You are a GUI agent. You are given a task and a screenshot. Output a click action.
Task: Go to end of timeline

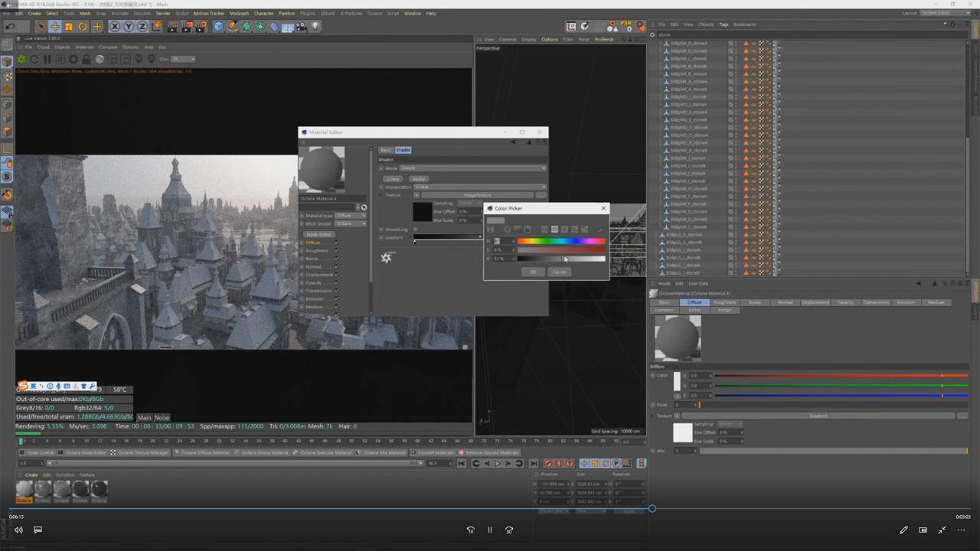[534, 463]
